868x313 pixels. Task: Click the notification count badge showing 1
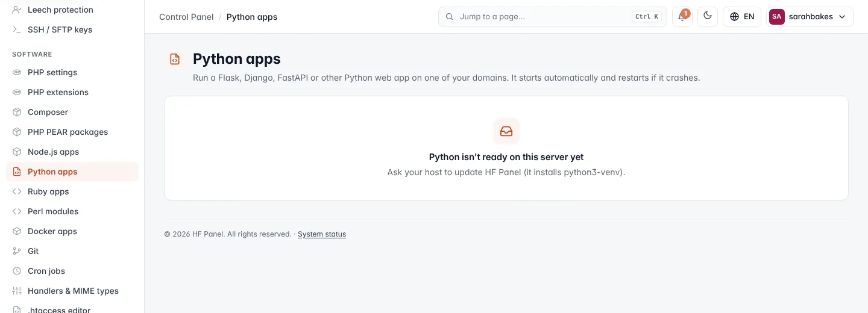click(686, 13)
